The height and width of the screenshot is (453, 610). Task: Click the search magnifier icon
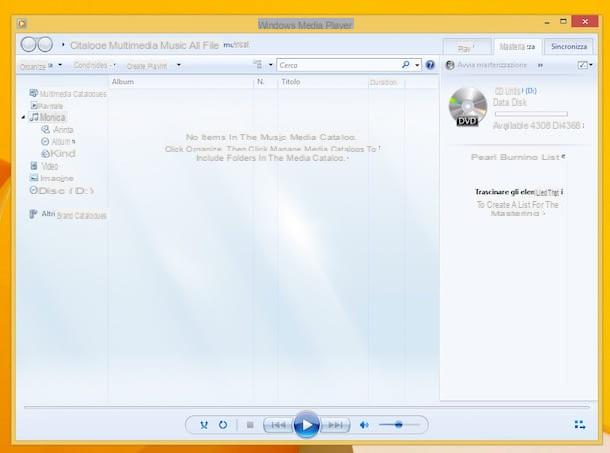pyautogui.click(x=406, y=65)
